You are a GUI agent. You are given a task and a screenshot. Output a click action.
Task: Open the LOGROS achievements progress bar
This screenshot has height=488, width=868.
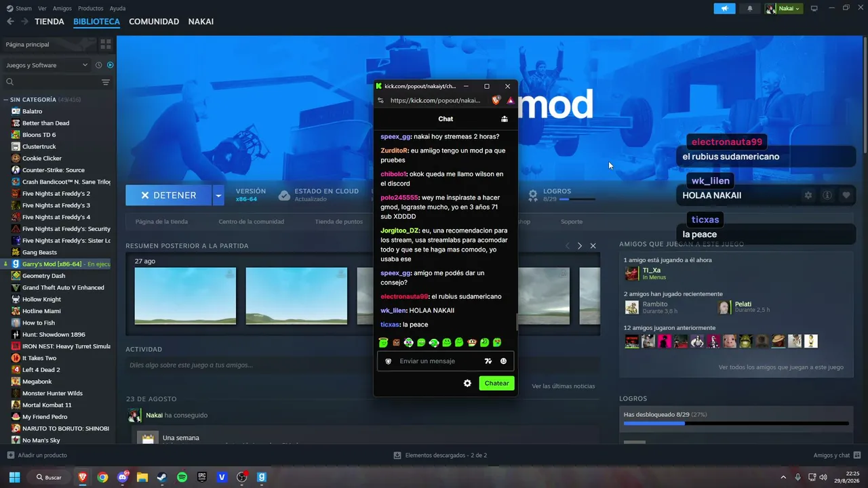pyautogui.click(x=577, y=199)
